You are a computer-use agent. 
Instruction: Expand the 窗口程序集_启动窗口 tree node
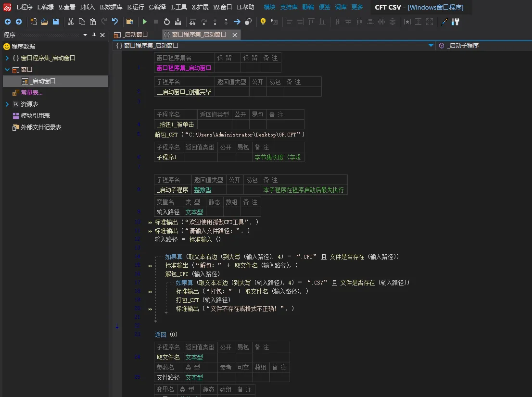click(x=7, y=58)
